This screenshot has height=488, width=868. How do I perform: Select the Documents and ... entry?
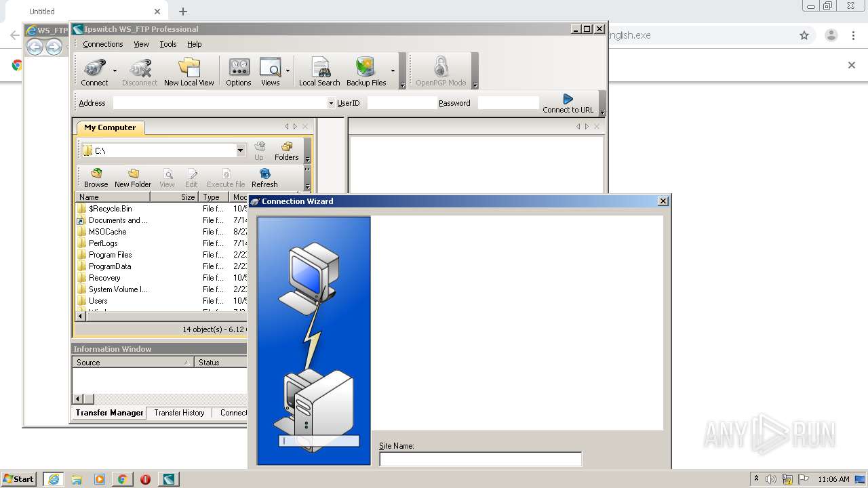(118, 220)
